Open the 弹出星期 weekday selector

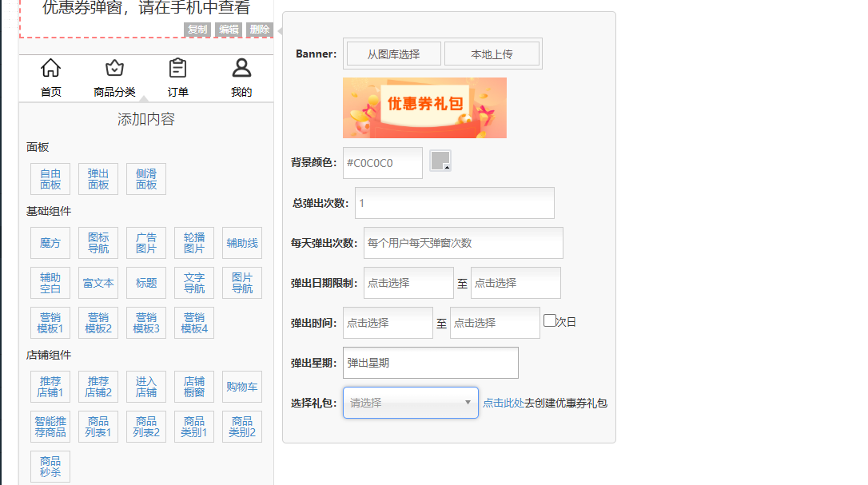[x=430, y=363]
